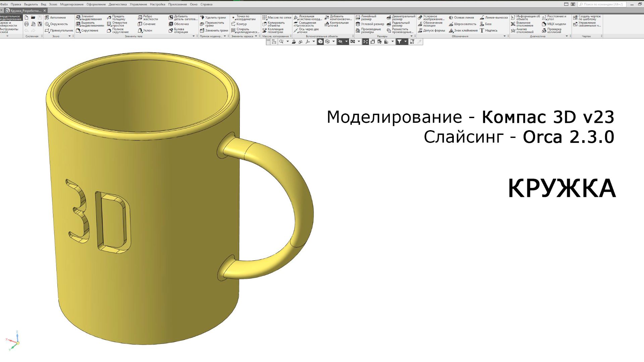
Task: Toggle the eye visibility view button
Action: [x=353, y=42]
